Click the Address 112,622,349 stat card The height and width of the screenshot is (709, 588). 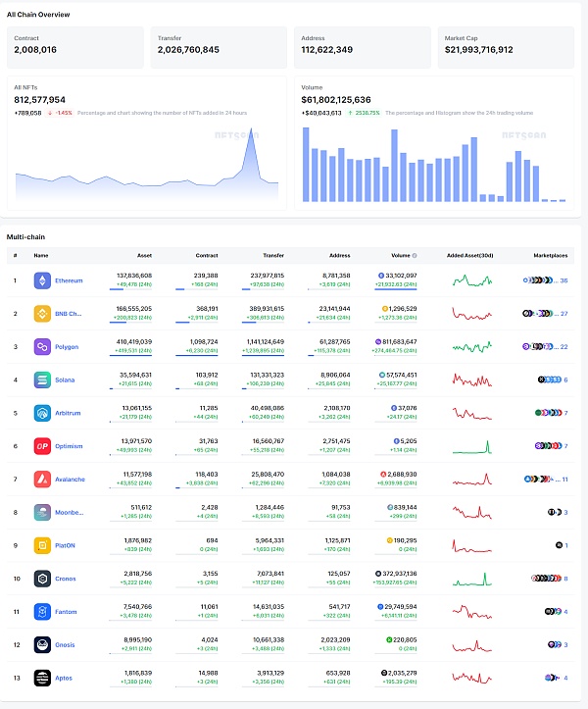pos(363,47)
